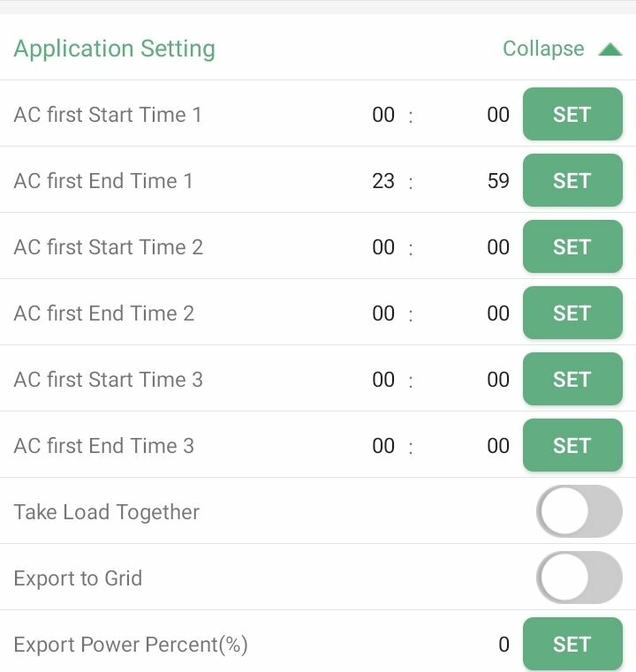Click the green collapse triangle icon

[x=610, y=49]
